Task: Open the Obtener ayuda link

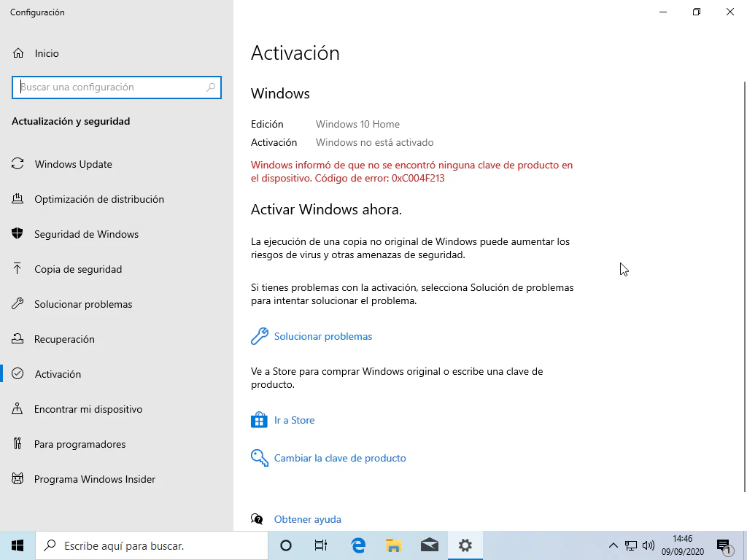Action: [x=307, y=519]
